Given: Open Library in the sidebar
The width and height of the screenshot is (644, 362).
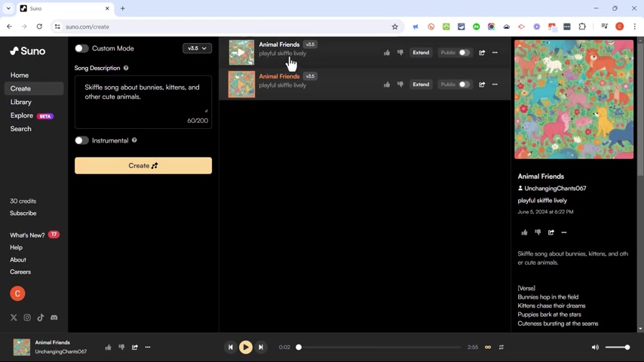Looking at the screenshot, I should click(21, 102).
